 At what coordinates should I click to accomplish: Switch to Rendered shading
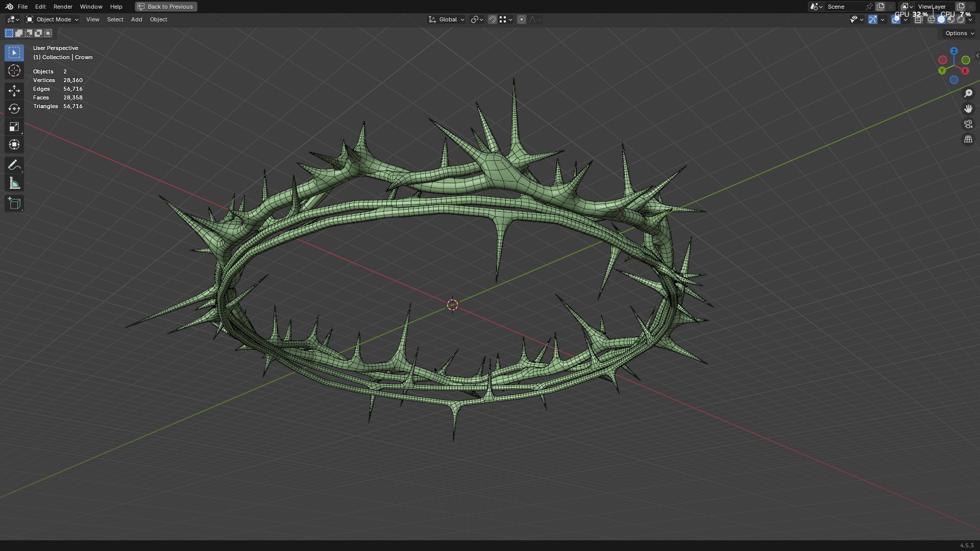tap(961, 19)
